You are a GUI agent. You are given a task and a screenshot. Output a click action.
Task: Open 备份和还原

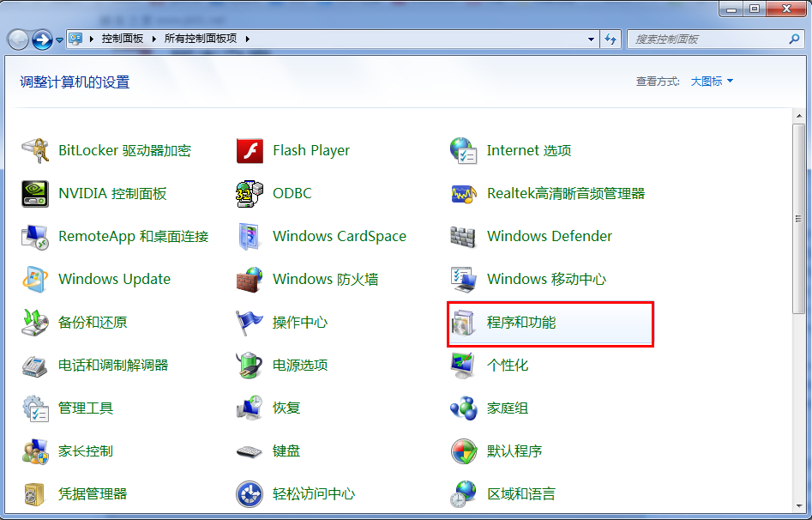[x=92, y=322]
